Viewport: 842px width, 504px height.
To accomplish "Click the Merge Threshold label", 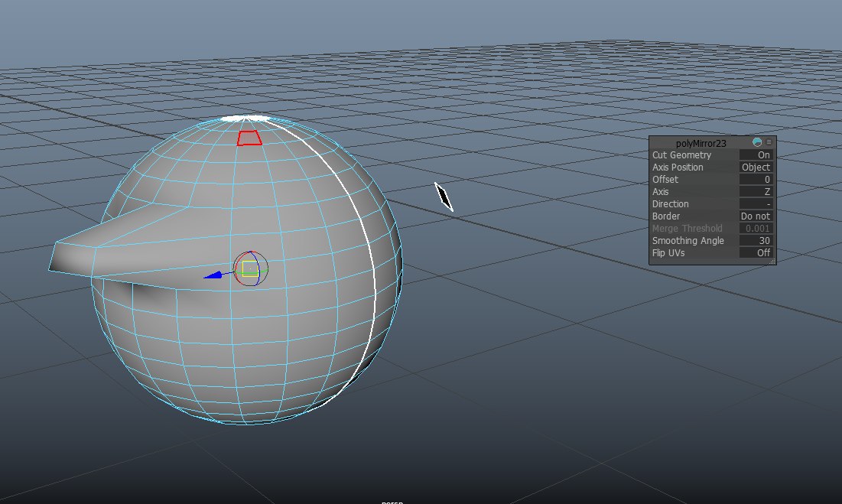I will coord(687,229).
